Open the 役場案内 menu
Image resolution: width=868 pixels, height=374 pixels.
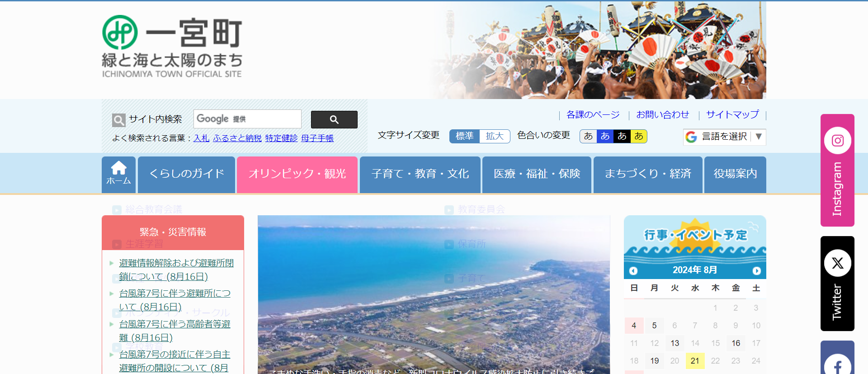click(735, 175)
